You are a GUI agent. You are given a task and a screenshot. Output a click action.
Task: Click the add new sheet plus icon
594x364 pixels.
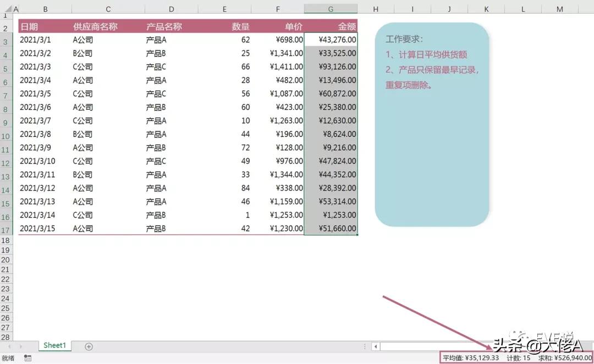coord(89,346)
